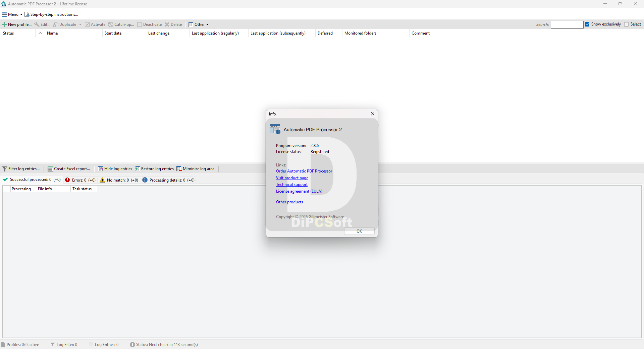Click the Create Excel report icon
The image size is (644, 349).
(x=50, y=169)
